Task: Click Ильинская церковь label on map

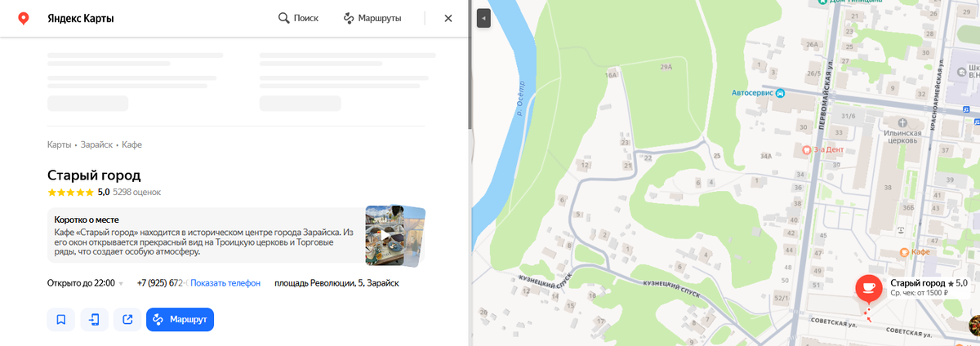Action: tap(904, 136)
